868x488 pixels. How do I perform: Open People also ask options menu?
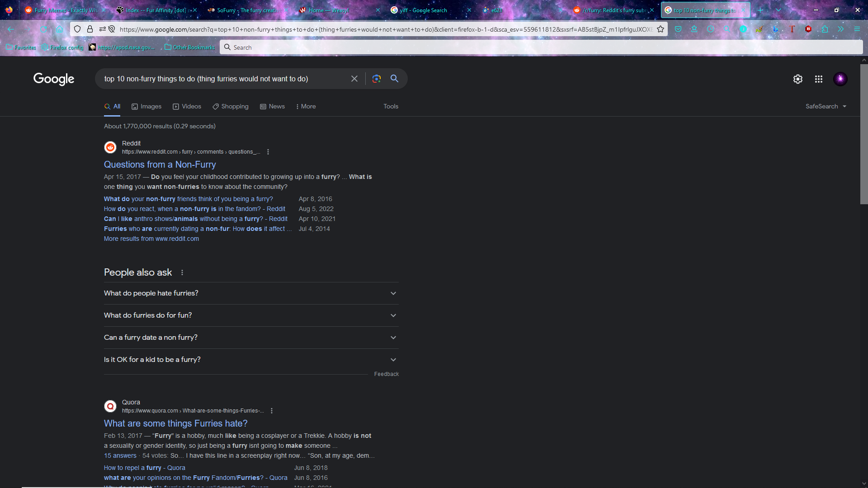(x=182, y=272)
